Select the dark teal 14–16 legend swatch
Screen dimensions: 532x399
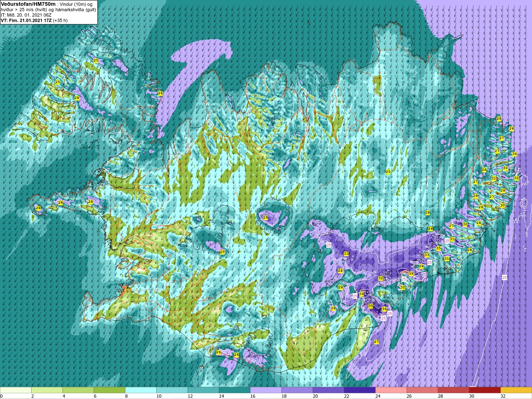[234, 390]
